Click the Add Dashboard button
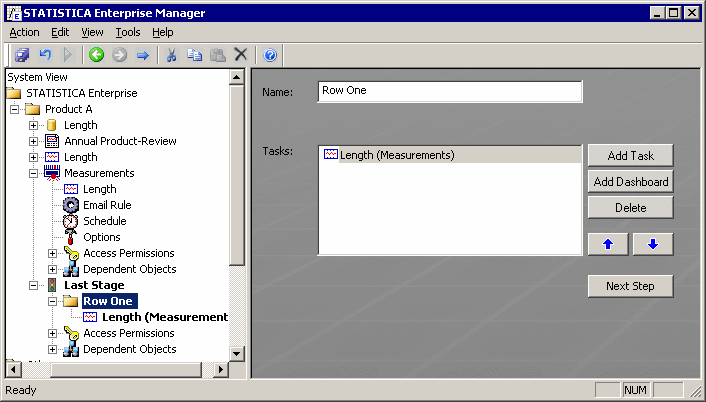706x402 pixels. 630,181
